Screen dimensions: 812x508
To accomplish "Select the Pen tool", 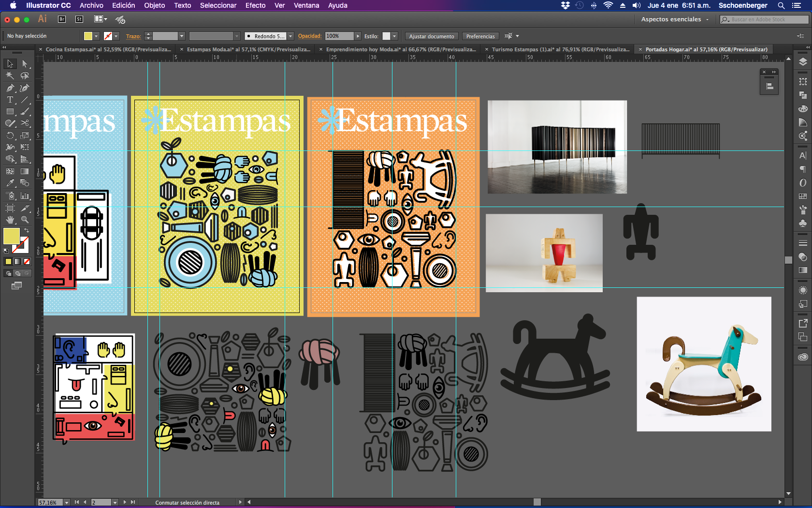I will [10, 88].
